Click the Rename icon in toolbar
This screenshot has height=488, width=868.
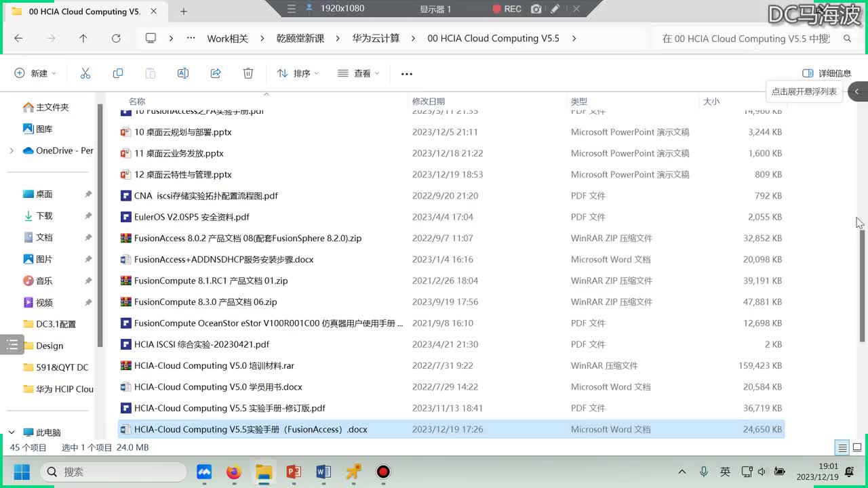pos(183,73)
